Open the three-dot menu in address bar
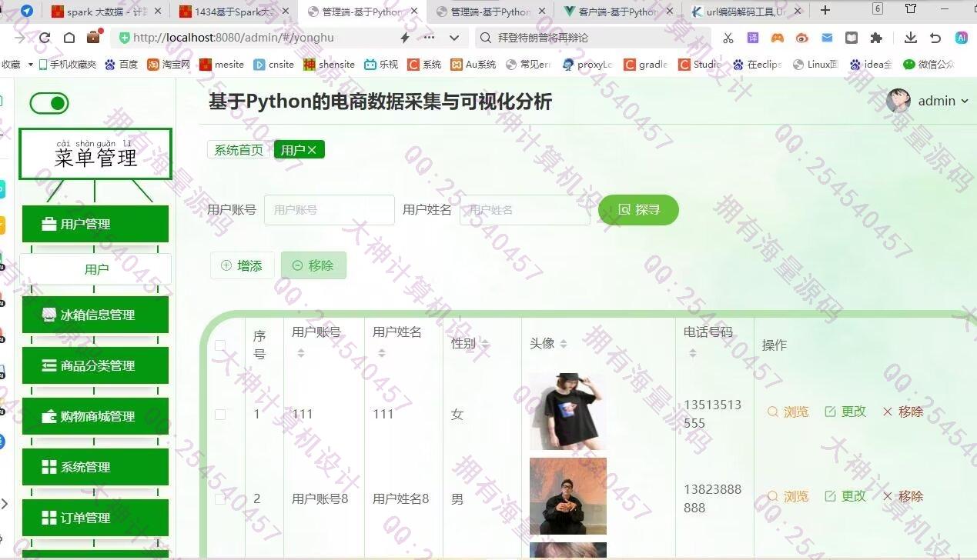 (x=430, y=38)
